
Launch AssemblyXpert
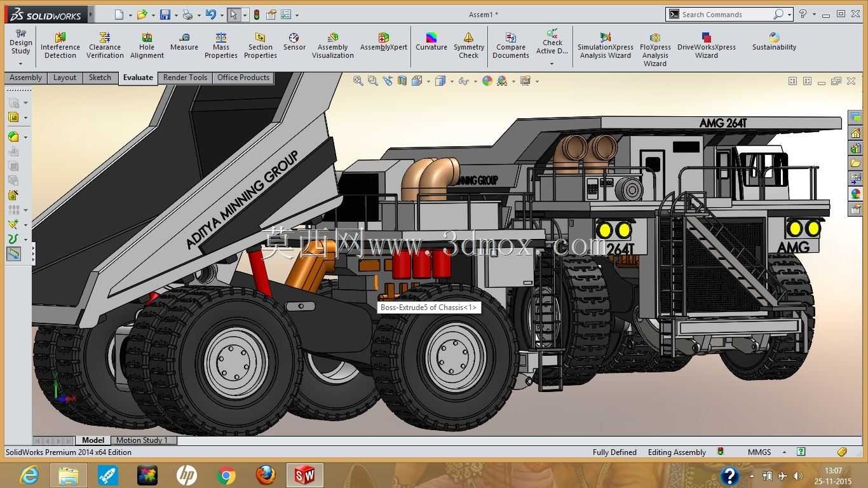384,42
